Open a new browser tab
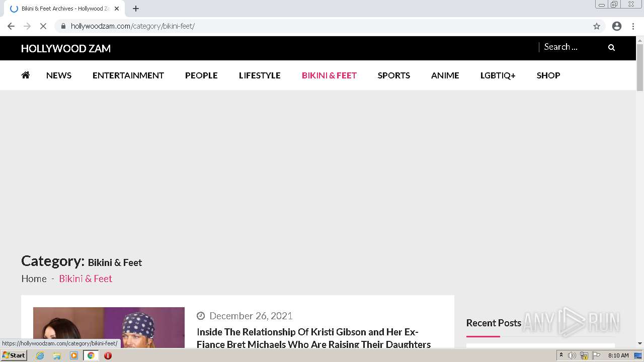Screen dimensions: 644x362 tap(136, 9)
